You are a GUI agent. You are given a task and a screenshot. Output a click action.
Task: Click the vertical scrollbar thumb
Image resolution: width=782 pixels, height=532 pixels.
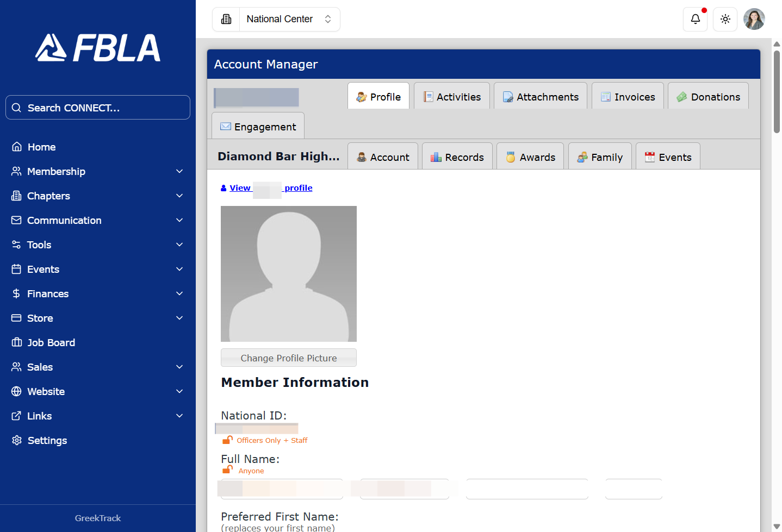(x=777, y=91)
